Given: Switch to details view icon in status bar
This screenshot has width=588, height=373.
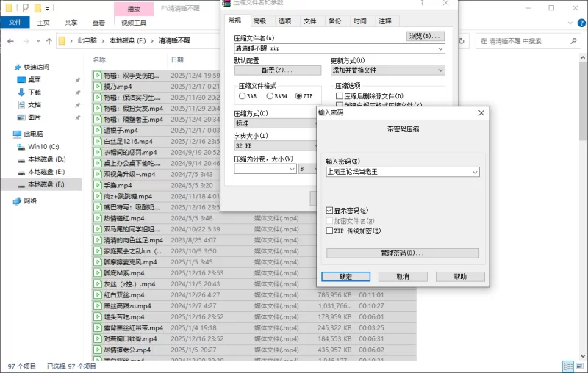Looking at the screenshot, I should click(x=568, y=366).
